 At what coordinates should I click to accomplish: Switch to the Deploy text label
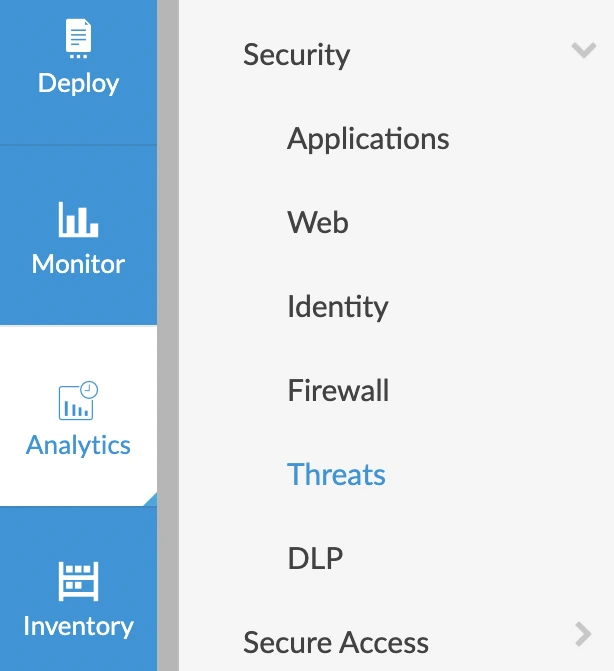tap(78, 83)
